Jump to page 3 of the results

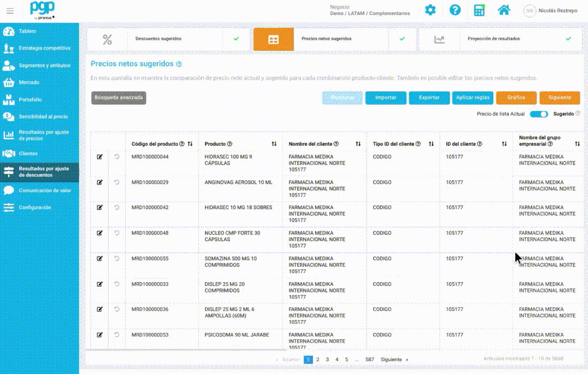(327, 360)
